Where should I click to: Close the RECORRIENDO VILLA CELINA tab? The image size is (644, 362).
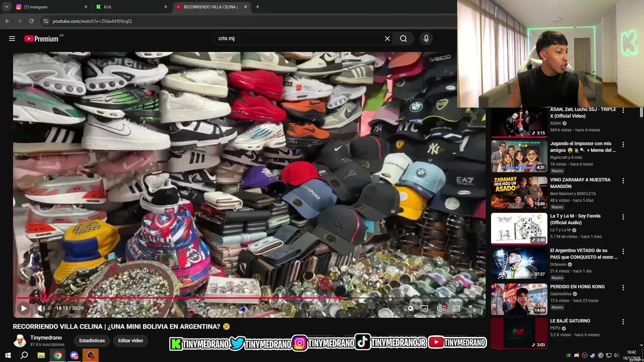[x=246, y=7]
